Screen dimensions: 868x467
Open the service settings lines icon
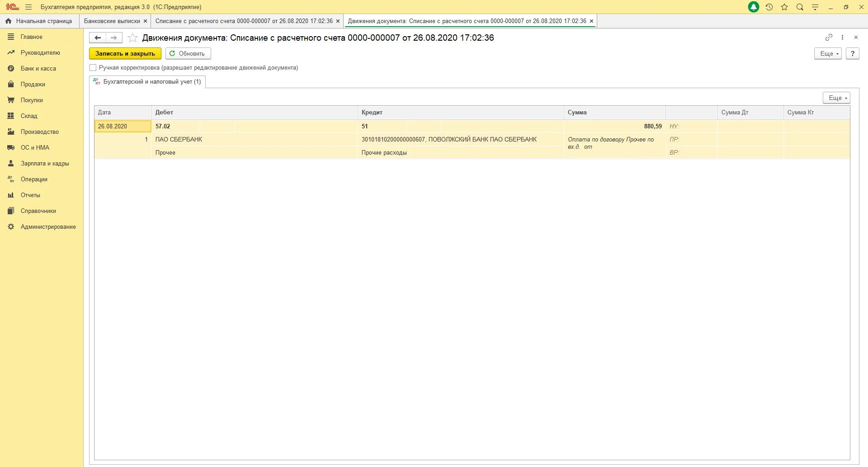[x=815, y=7]
